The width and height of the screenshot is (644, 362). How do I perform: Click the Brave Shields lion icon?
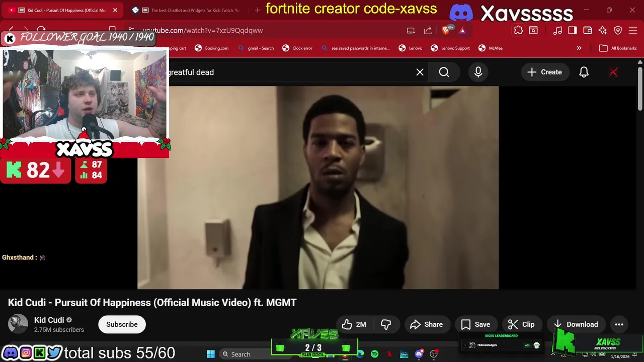446,30
